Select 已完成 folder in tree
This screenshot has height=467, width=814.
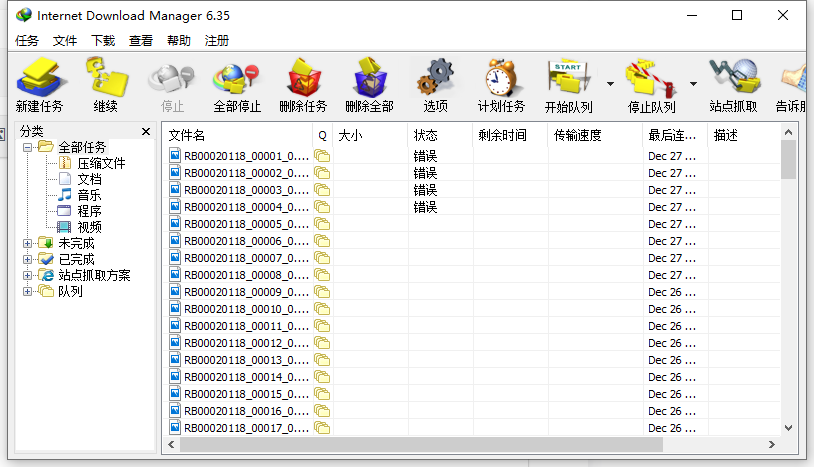point(76,259)
